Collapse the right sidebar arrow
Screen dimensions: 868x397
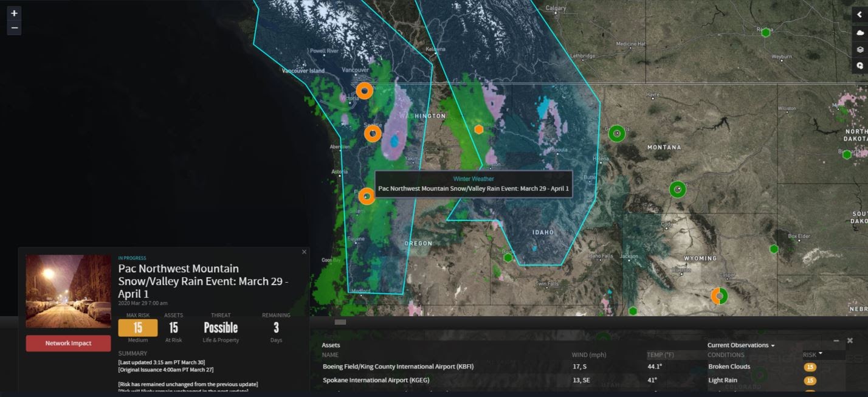[859, 15]
